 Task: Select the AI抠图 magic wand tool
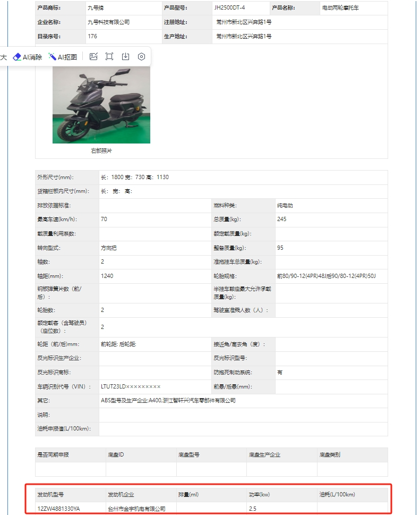coord(63,57)
